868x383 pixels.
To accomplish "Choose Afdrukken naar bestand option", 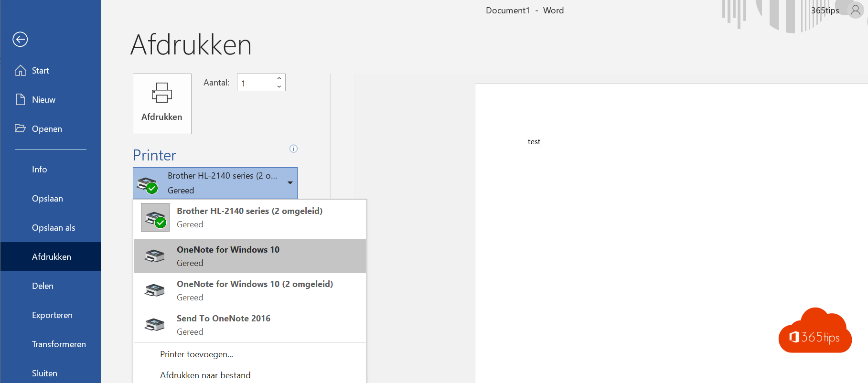I will 250,375.
